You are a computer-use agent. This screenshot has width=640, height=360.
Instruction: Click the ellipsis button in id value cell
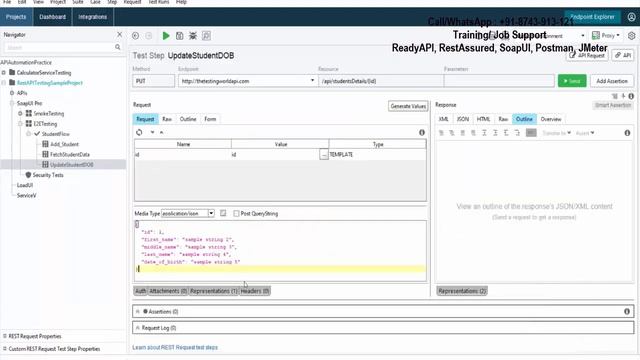pyautogui.click(x=324, y=155)
